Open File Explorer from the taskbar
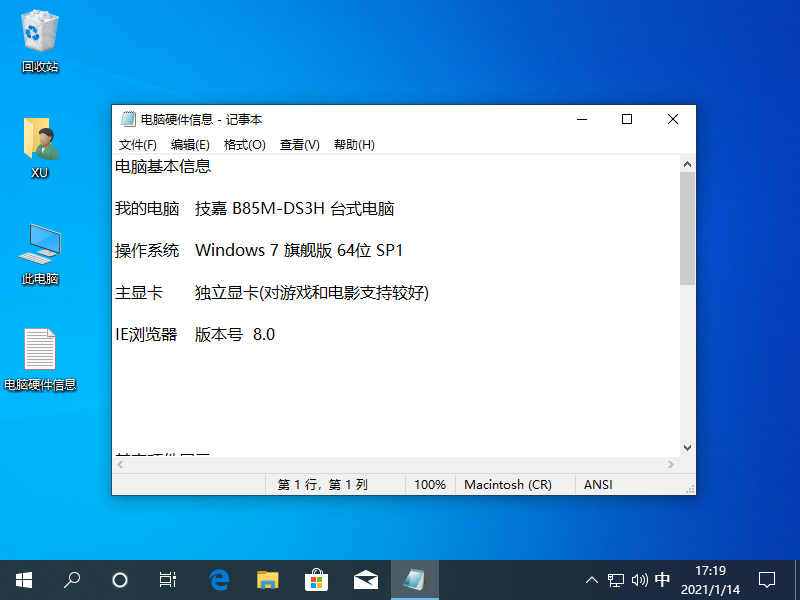The width and height of the screenshot is (800, 600). tap(267, 579)
